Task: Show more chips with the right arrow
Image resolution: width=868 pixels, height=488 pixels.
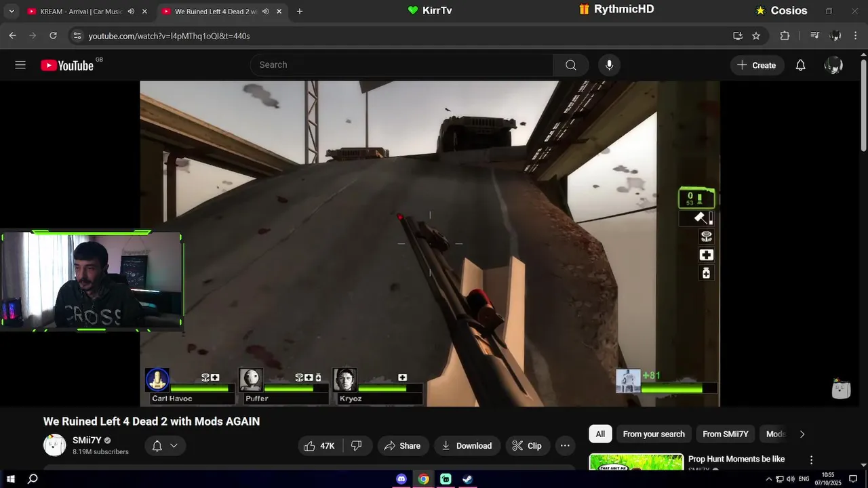Action: click(802, 434)
